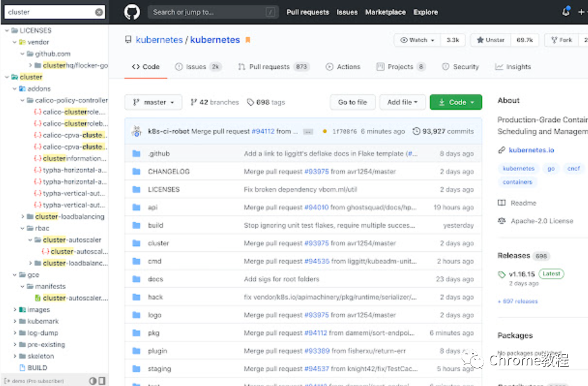Click the branches icon beside 42 branches
Image resolution: width=588 pixels, height=386 pixels.
coord(193,102)
